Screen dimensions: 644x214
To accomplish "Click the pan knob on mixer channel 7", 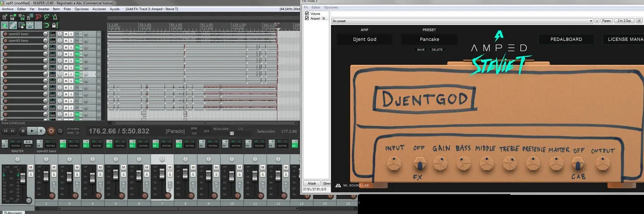I will click(162, 159).
